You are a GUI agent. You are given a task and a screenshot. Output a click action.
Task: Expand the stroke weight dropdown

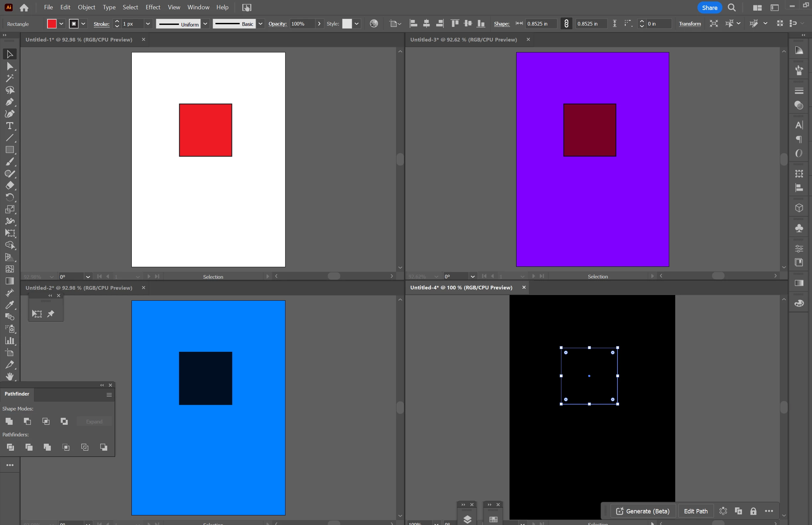coord(148,24)
